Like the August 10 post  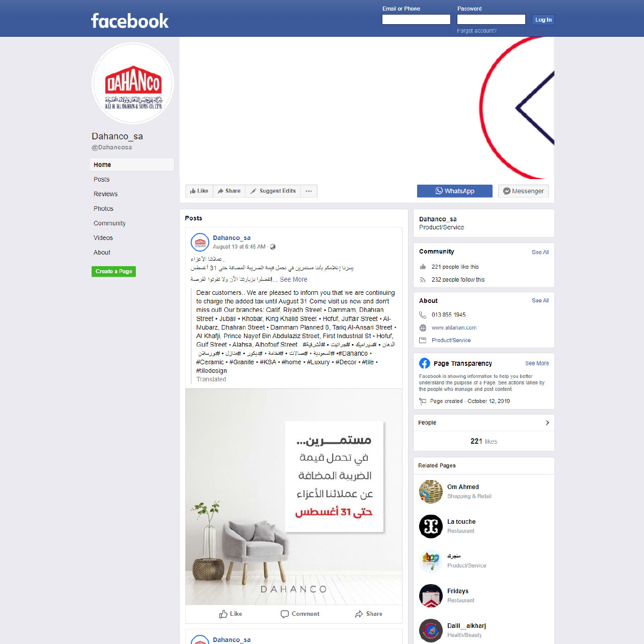[230, 614]
